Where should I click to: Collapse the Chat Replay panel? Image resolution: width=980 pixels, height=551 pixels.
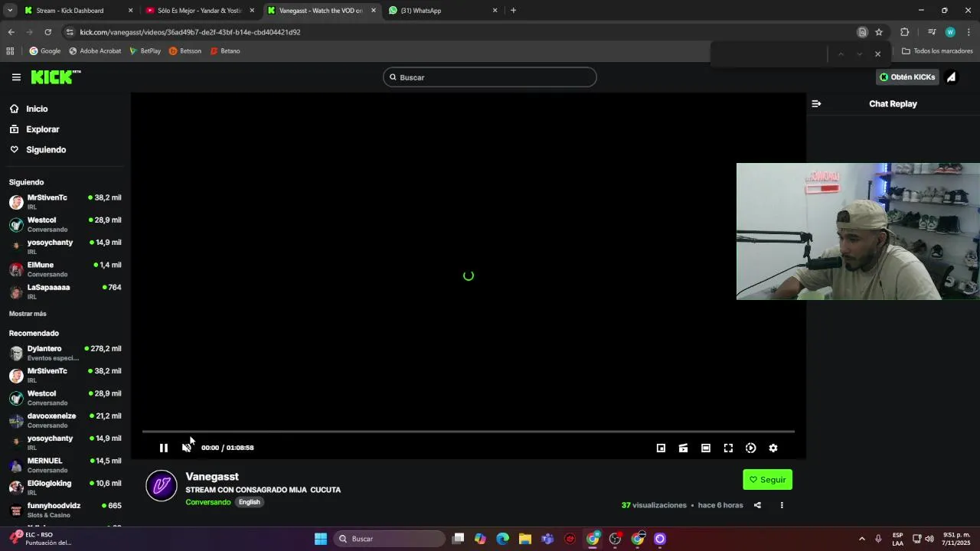(816, 103)
